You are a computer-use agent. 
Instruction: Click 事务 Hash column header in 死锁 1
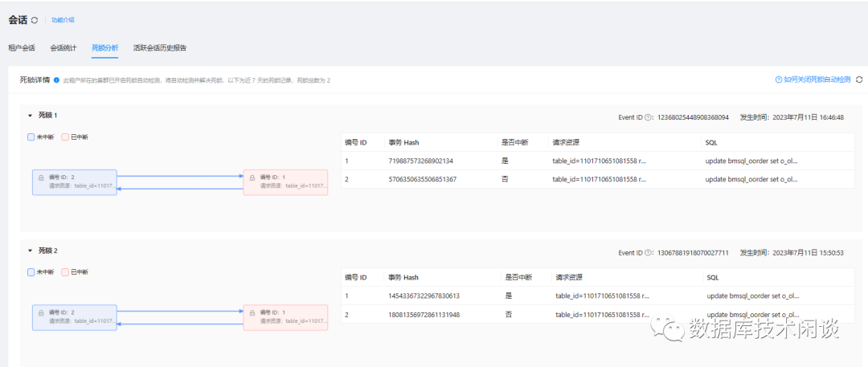tap(403, 142)
